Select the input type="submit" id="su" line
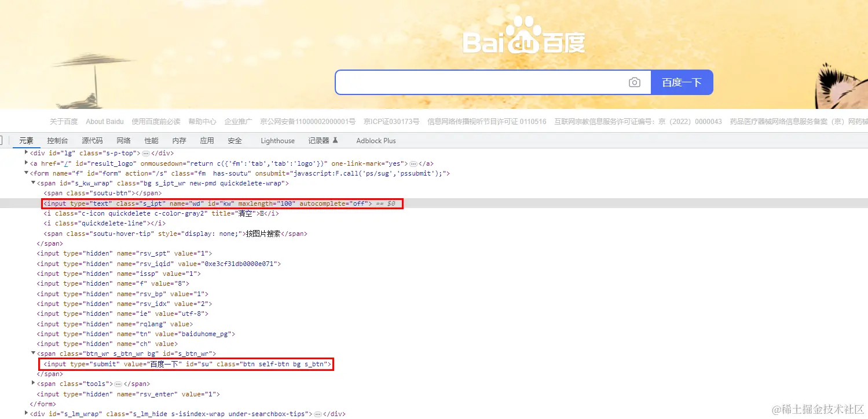868x419 pixels. coord(186,364)
